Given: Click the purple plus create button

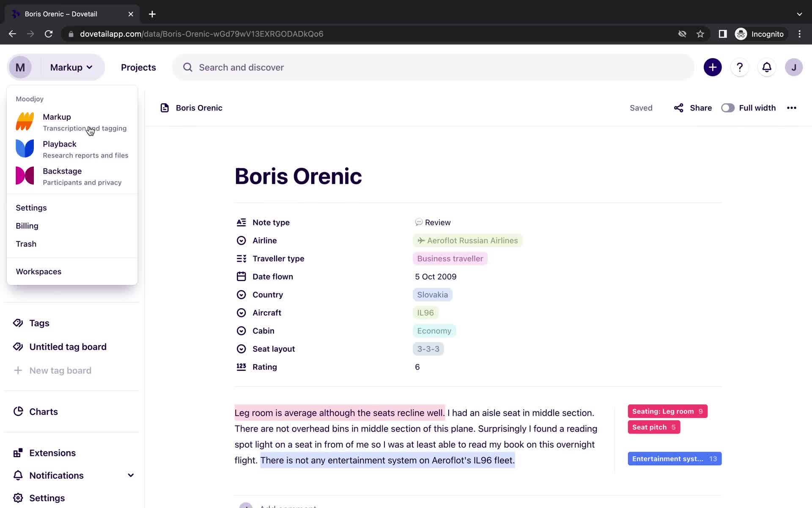Looking at the screenshot, I should point(713,67).
